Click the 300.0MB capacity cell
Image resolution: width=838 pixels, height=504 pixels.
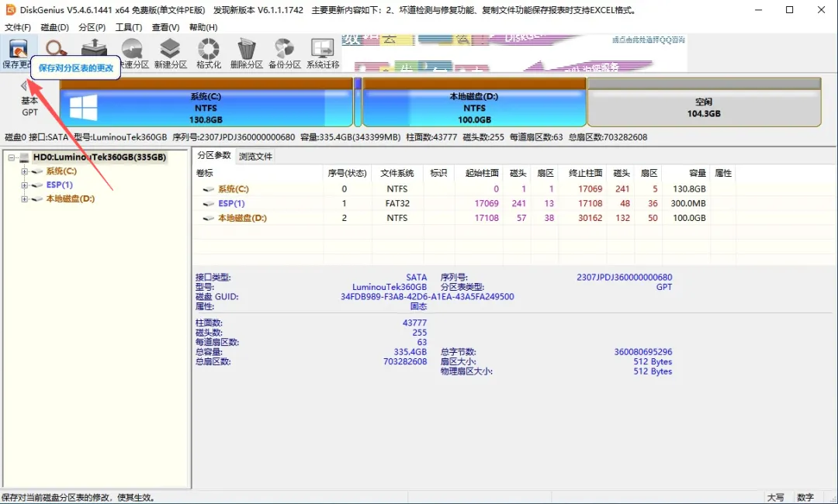tap(688, 203)
